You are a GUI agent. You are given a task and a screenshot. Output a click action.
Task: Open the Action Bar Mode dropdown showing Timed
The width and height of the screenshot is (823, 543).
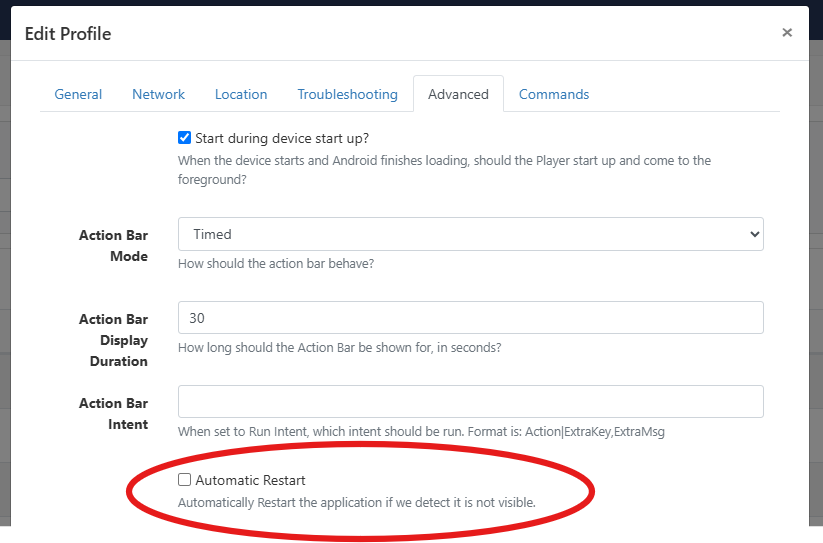pos(470,234)
